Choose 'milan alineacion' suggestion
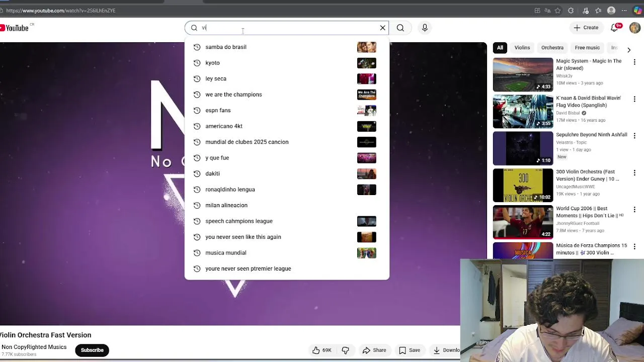 pyautogui.click(x=287, y=205)
